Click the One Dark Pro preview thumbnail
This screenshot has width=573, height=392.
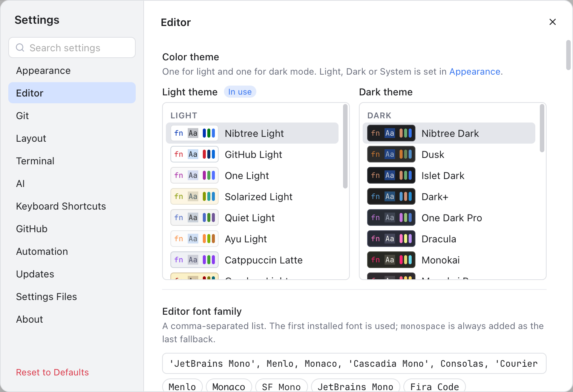pyautogui.click(x=391, y=217)
